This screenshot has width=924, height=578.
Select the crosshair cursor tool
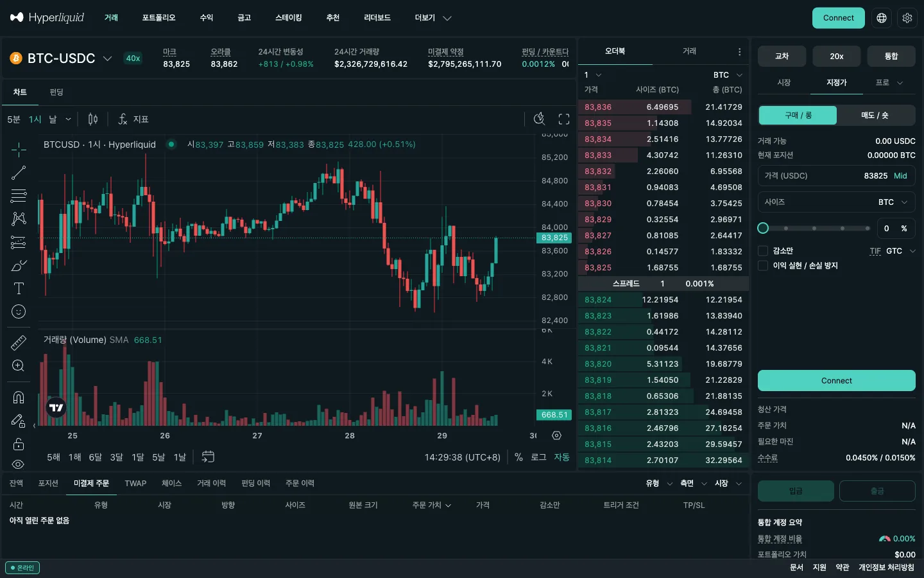(x=19, y=150)
